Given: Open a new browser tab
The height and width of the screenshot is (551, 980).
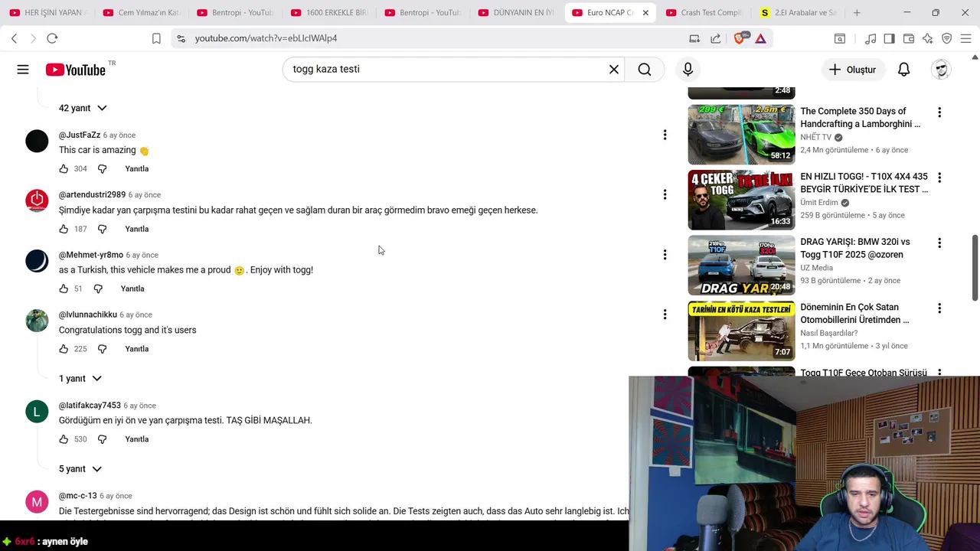Looking at the screenshot, I should click(x=857, y=13).
